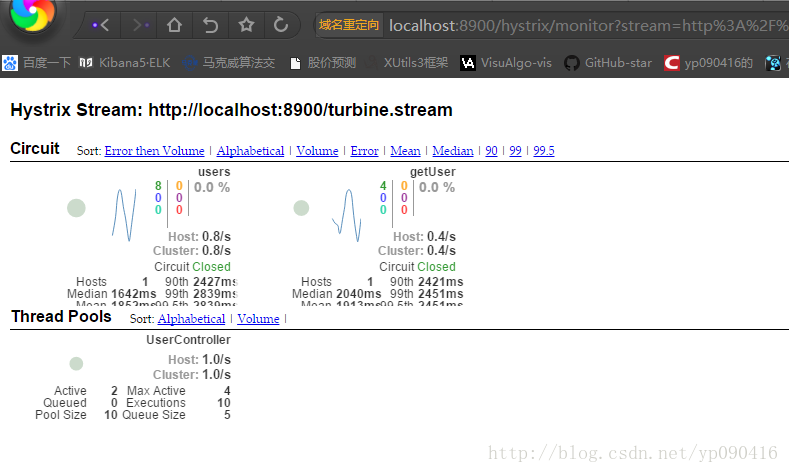Open the GitHub-star bookmark

tap(608, 63)
